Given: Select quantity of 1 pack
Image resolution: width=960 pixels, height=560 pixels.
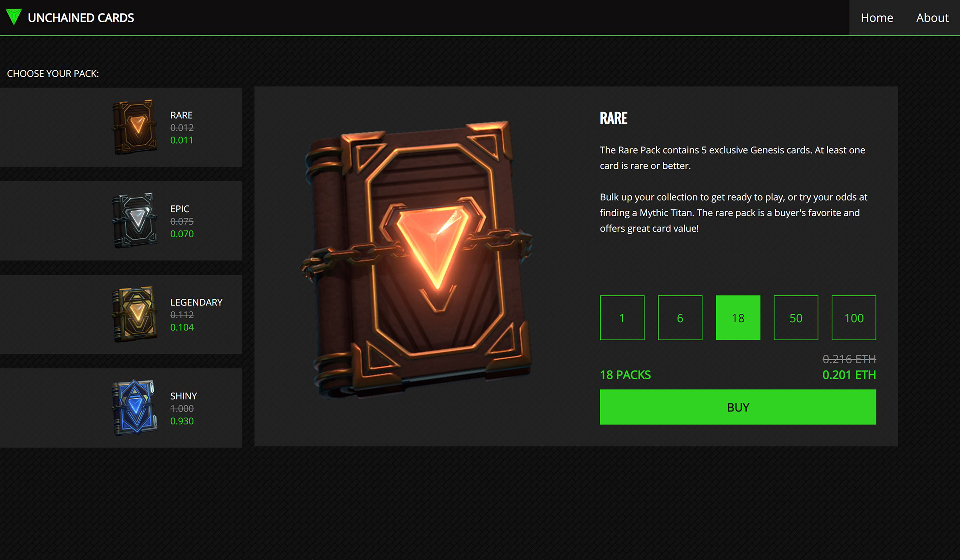Looking at the screenshot, I should 622,318.
